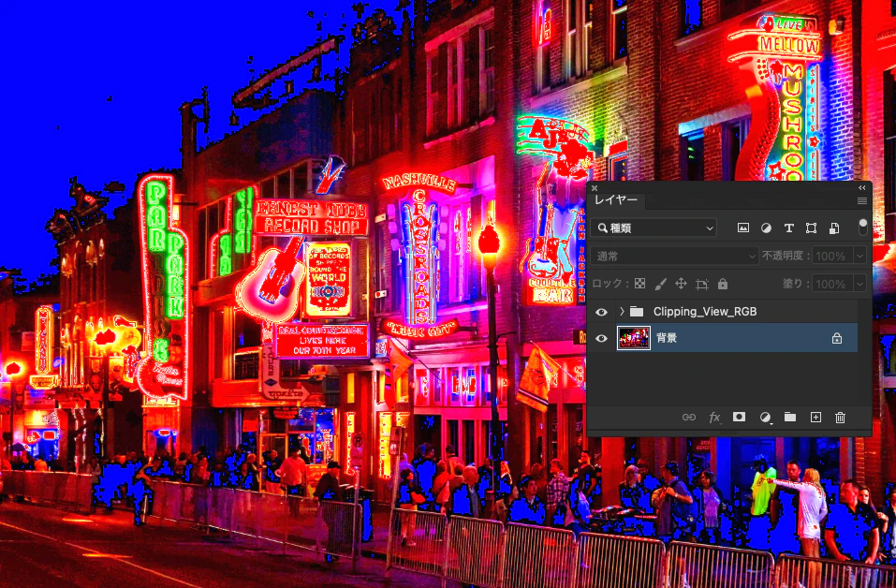Click the link layers icon
The height and width of the screenshot is (588, 896).
(x=689, y=418)
